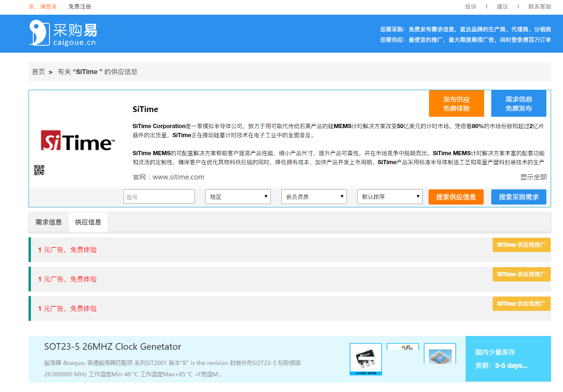Expand the 默认排序 sort dropdown
563x392 pixels.
click(390, 196)
